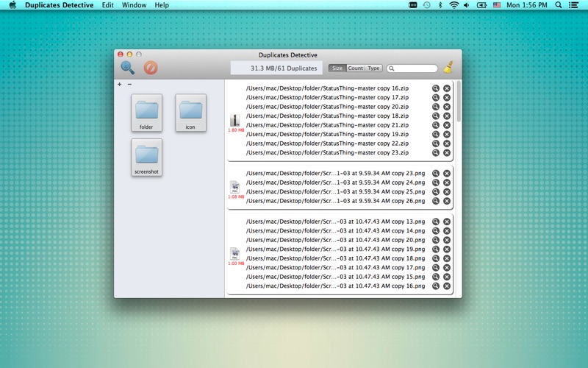Remove 10.47.43 AM copy 15.png entry
The image size is (588, 368).
click(447, 277)
